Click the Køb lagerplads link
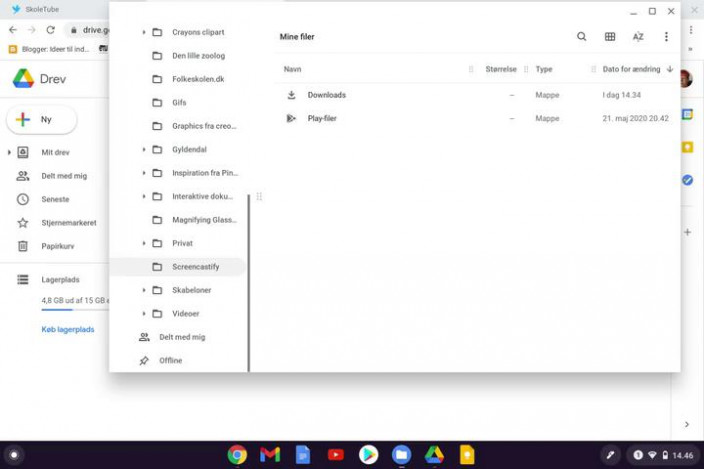Viewport: 704px width, 469px height. (x=67, y=329)
